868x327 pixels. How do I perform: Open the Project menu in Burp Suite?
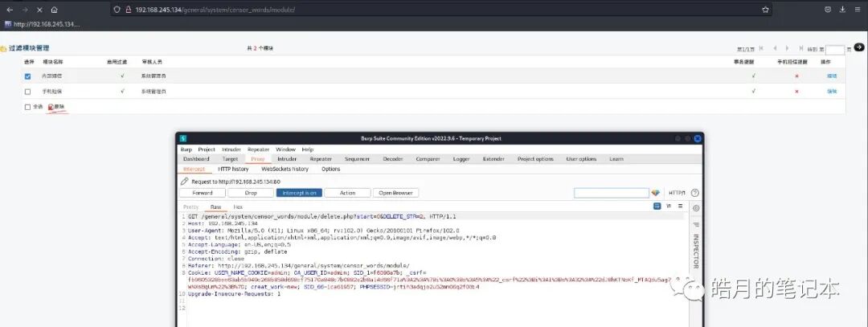[207, 149]
